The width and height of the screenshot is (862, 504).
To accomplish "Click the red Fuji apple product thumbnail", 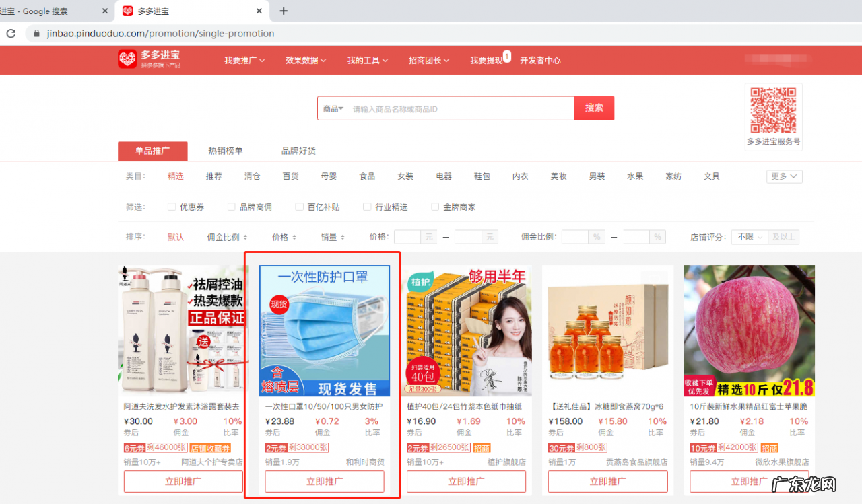I will click(749, 330).
